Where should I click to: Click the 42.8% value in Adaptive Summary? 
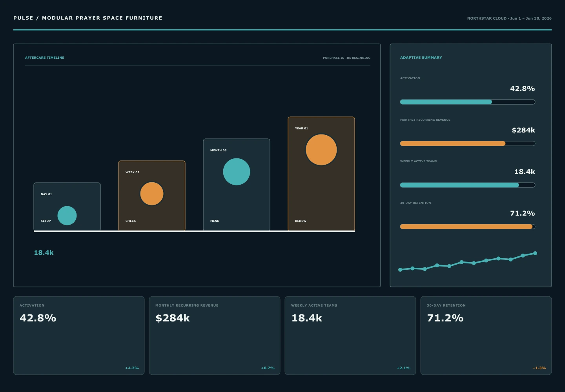tap(522, 89)
